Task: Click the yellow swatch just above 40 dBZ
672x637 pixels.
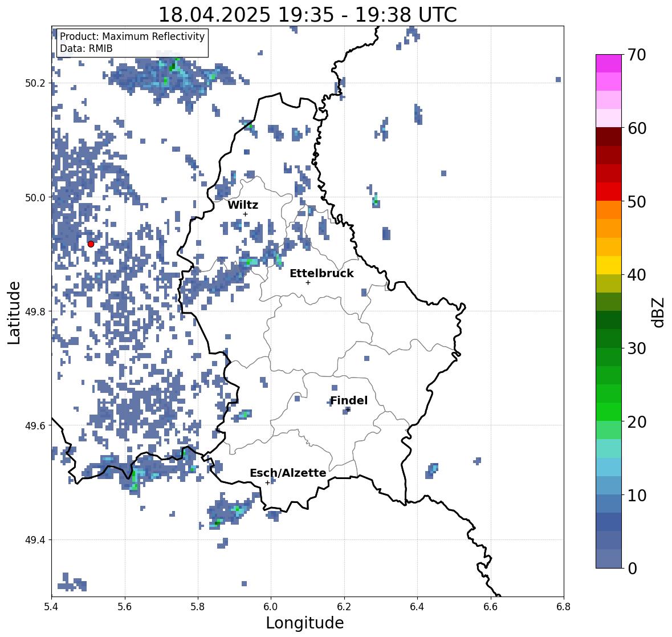Action: [x=609, y=265]
